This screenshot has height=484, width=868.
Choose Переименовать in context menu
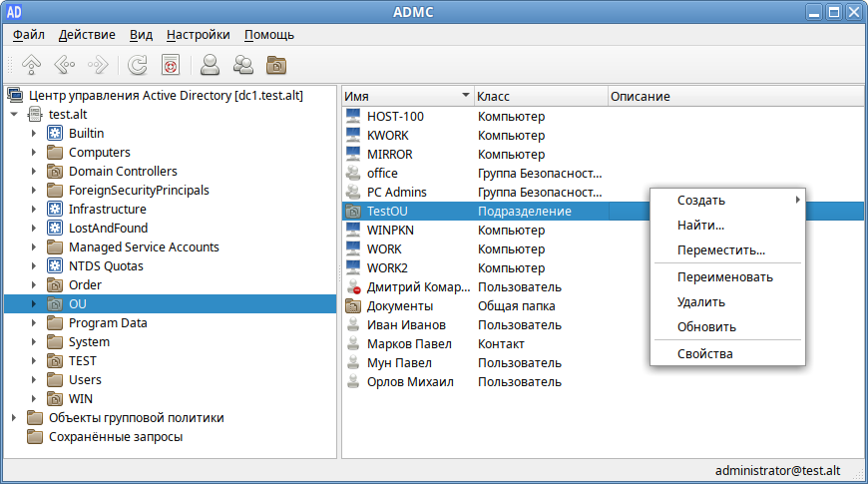(727, 276)
